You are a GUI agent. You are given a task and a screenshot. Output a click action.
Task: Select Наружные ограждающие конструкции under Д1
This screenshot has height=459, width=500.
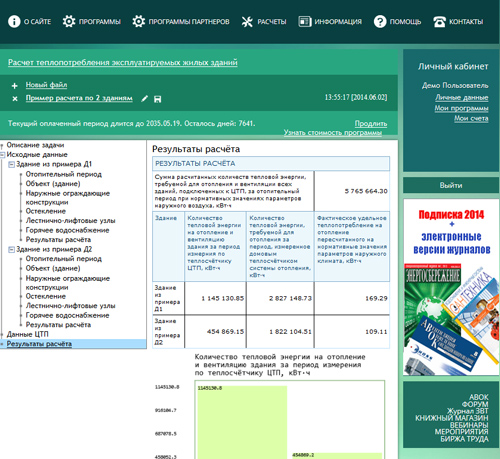click(68, 198)
